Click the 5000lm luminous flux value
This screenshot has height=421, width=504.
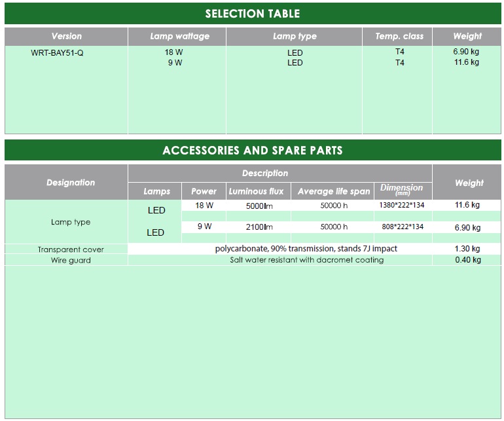(259, 206)
